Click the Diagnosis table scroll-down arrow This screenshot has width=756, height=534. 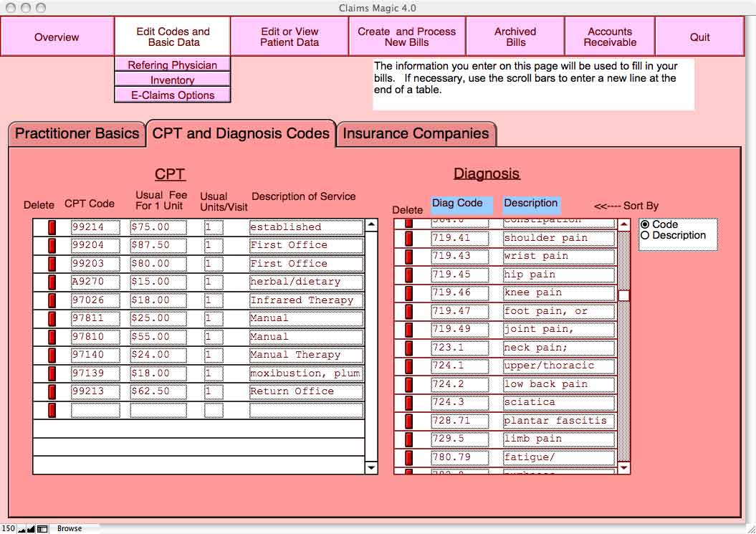tap(624, 467)
